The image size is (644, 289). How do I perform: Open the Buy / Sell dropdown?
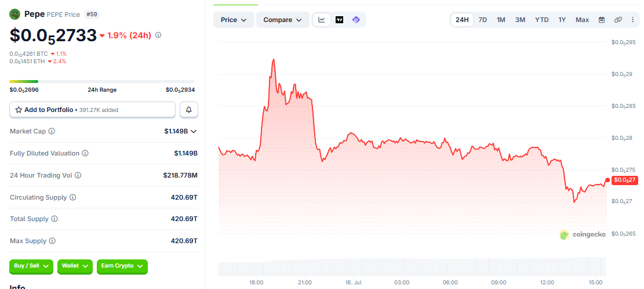[x=31, y=266]
